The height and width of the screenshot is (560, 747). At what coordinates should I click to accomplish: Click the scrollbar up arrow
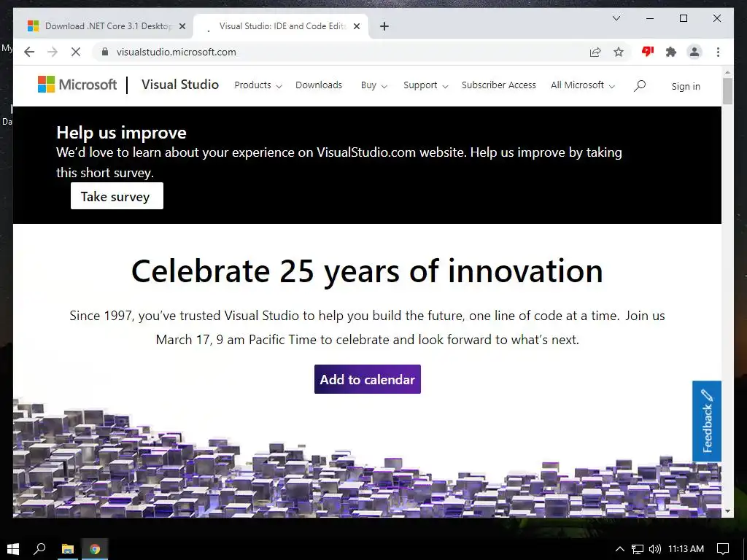727,72
